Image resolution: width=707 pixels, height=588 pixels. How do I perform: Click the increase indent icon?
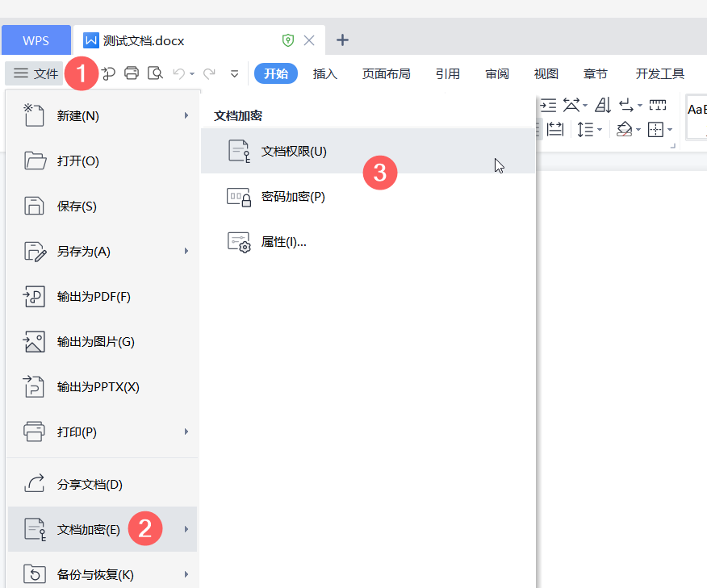click(x=548, y=106)
